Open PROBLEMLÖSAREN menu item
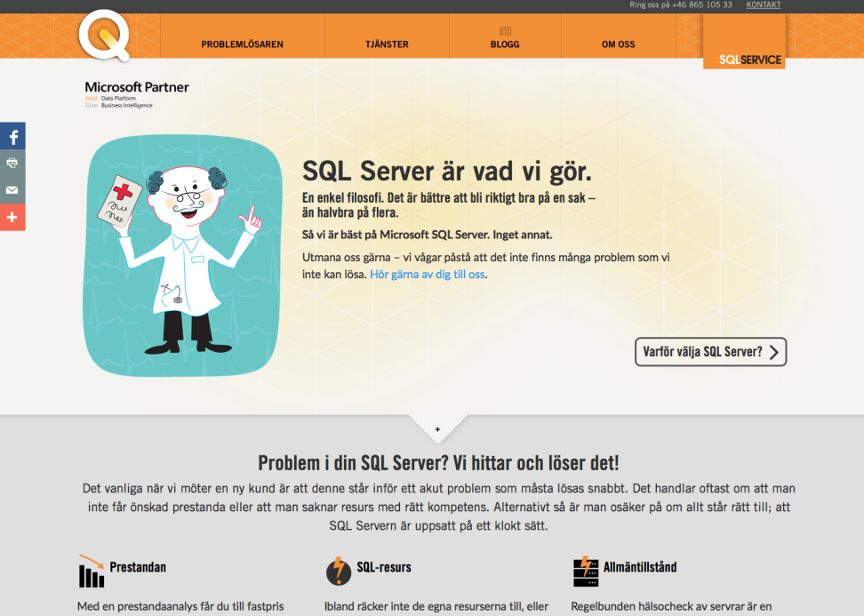This screenshot has width=864, height=616. (242, 44)
